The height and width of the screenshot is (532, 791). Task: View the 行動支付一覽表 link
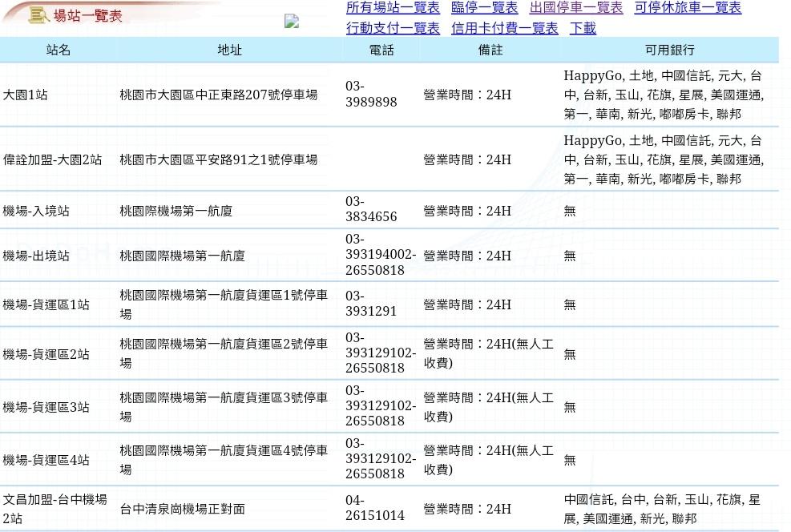[393, 28]
